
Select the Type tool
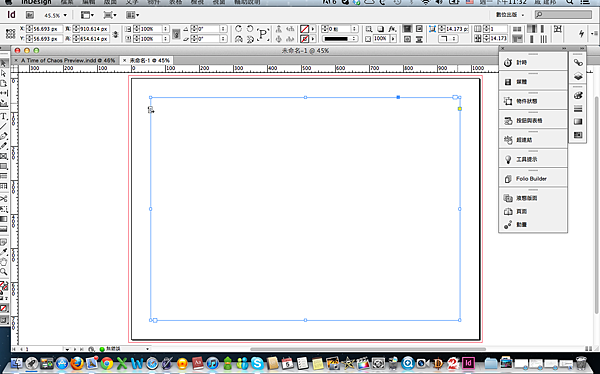click(x=3, y=116)
